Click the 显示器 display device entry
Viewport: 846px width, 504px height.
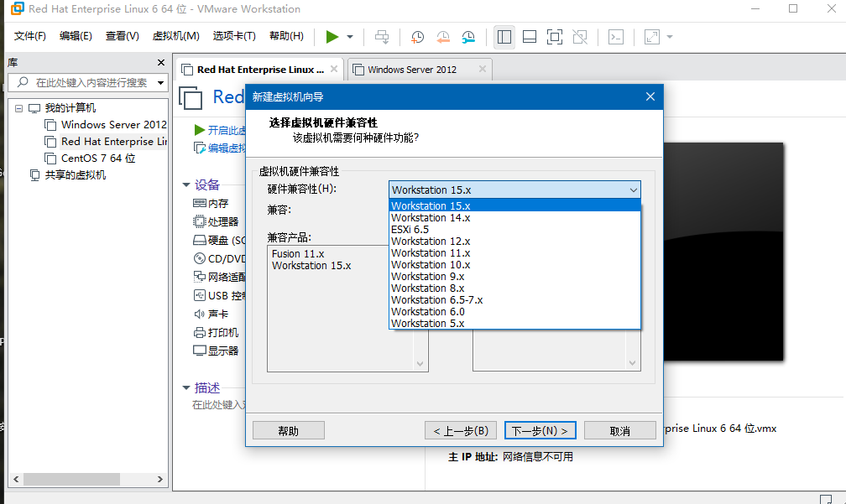(x=216, y=351)
